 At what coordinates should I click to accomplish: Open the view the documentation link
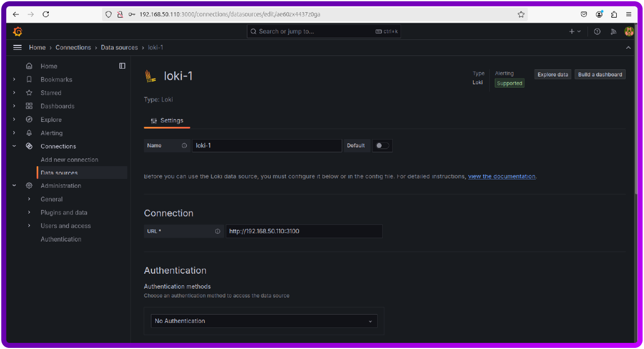pos(501,176)
